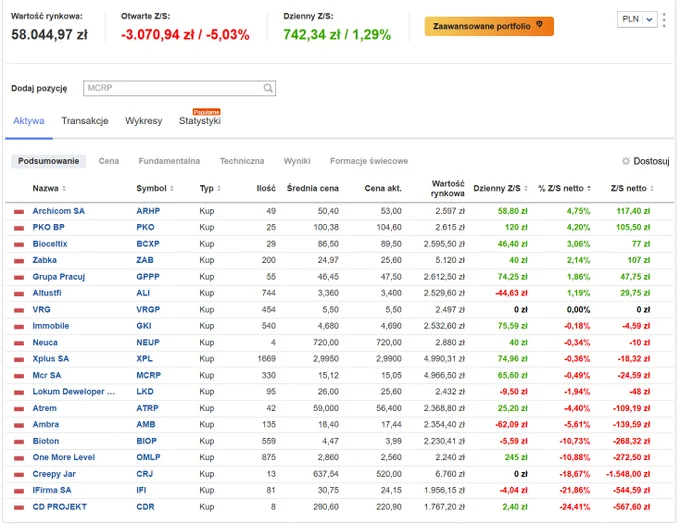This screenshot has height=524, width=680.
Task: Open the One More Level link
Action: point(63,458)
